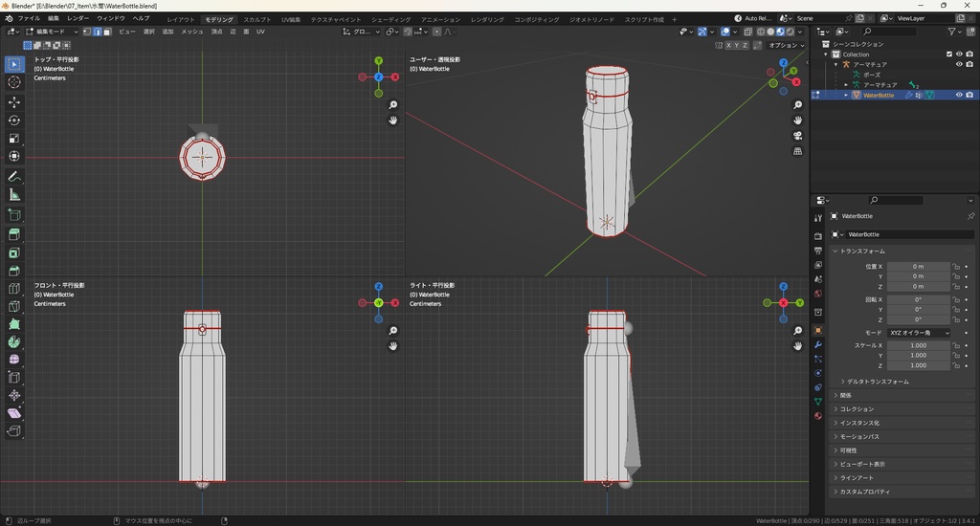Image resolution: width=980 pixels, height=526 pixels.
Task: Click the スケール X value slider field
Action: [x=918, y=345]
